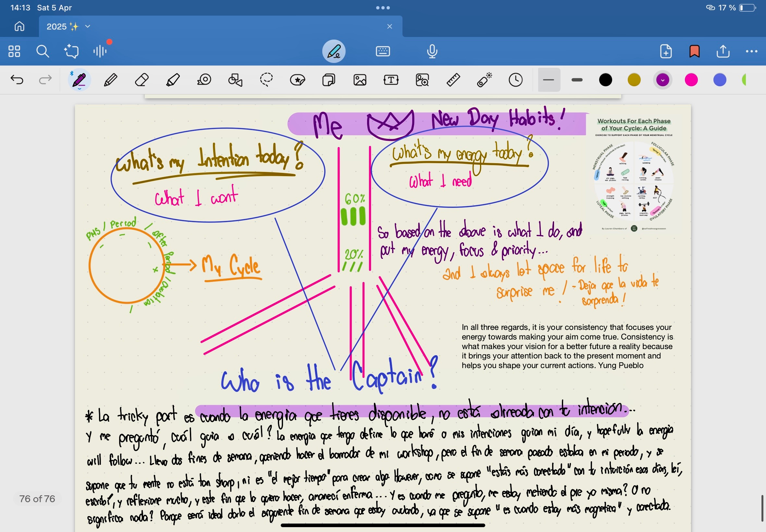Add a text box with the text tool
Screen dimensions: 766x532
391,80
